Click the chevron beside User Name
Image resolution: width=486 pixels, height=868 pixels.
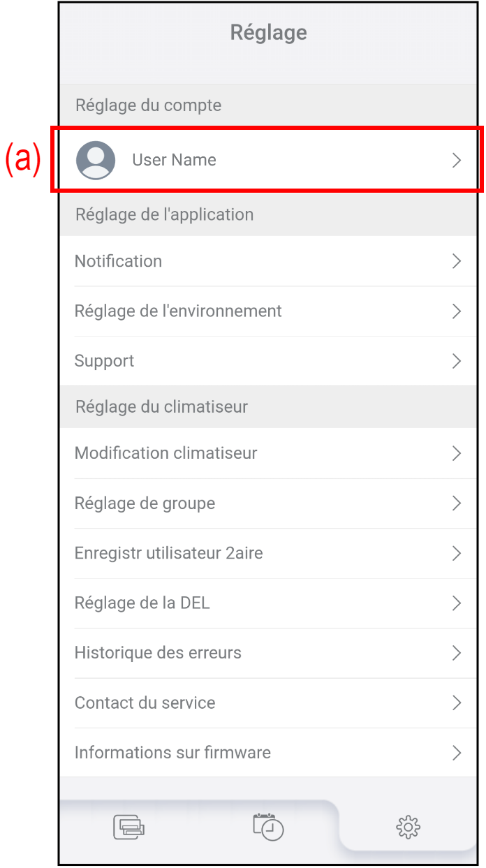[457, 161]
